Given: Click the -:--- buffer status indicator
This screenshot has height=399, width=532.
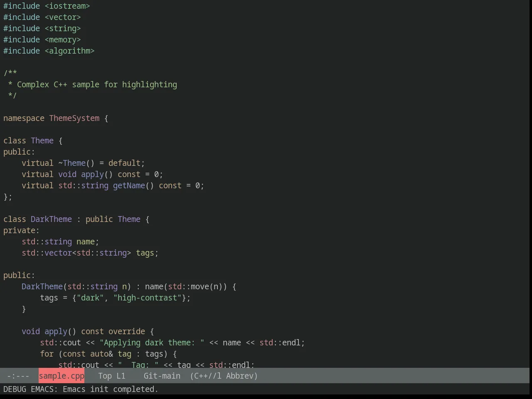Looking at the screenshot, I should tap(18, 376).
